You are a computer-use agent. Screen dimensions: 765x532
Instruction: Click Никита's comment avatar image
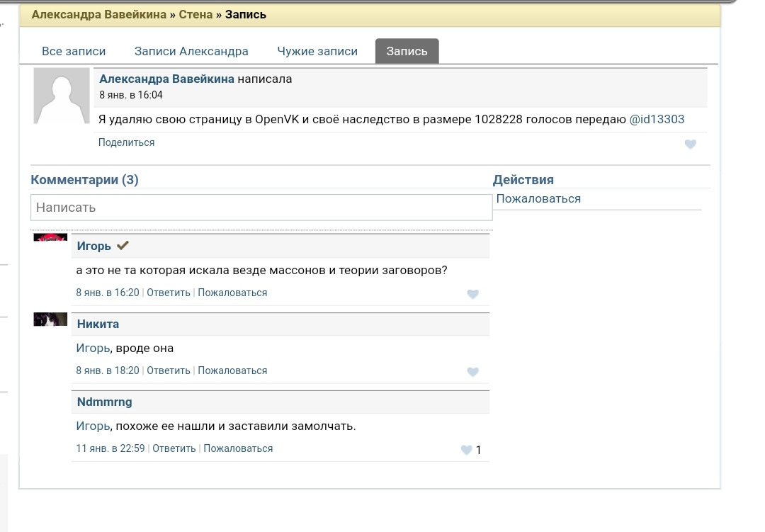coord(50,319)
